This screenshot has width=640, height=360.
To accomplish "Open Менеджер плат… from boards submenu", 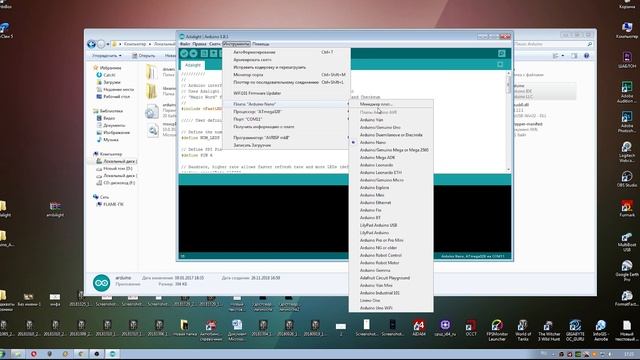I will [391, 104].
